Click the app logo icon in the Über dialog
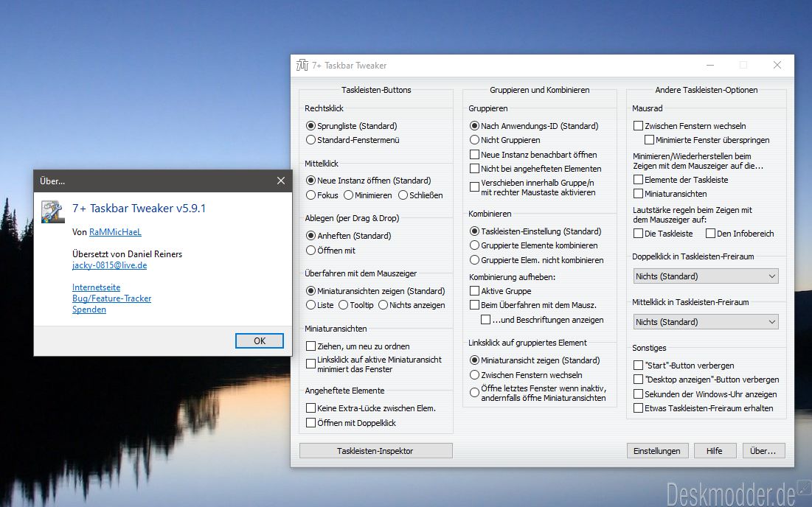This screenshot has width=812, height=507. [x=53, y=211]
